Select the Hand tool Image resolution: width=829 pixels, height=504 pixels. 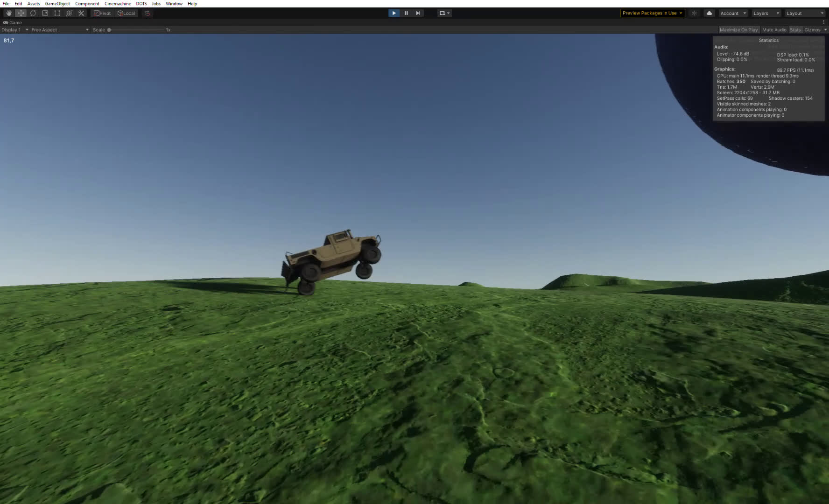(x=9, y=13)
